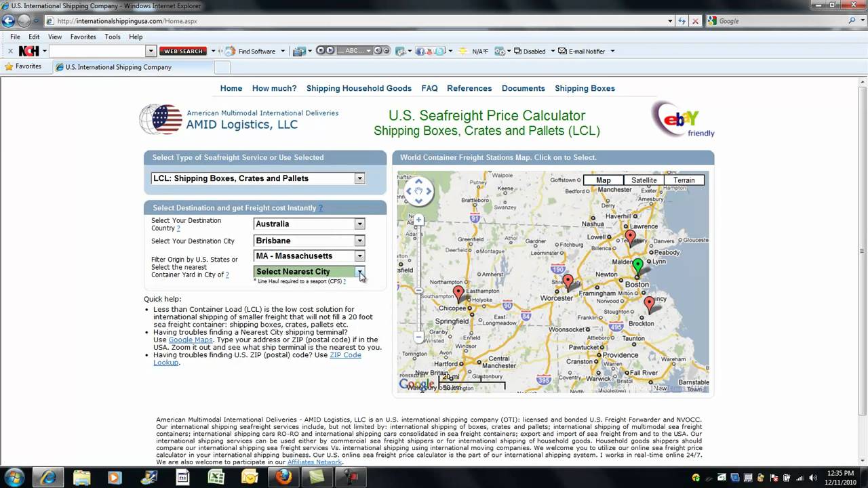Open the Tools menu

(113, 37)
